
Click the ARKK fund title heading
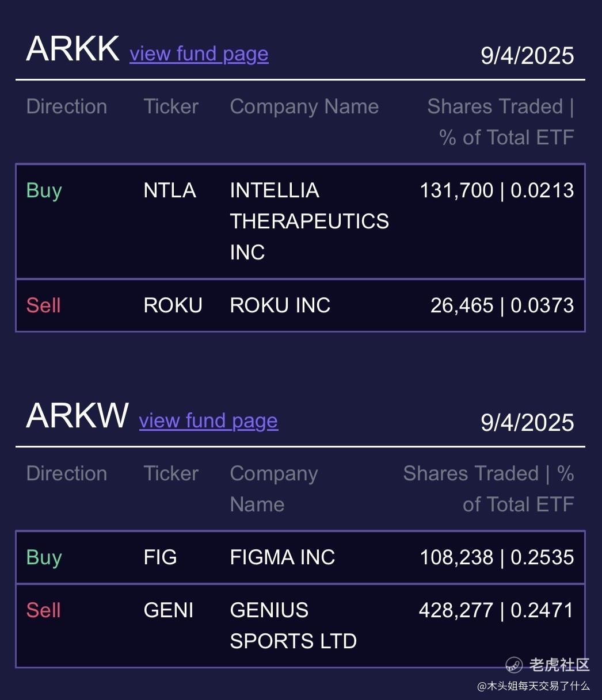[x=73, y=49]
